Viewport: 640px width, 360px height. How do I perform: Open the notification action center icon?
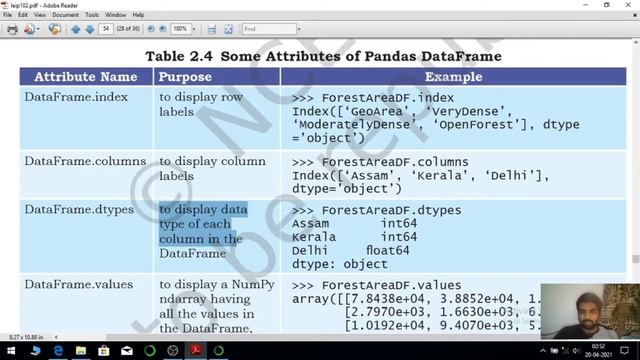[624, 351]
